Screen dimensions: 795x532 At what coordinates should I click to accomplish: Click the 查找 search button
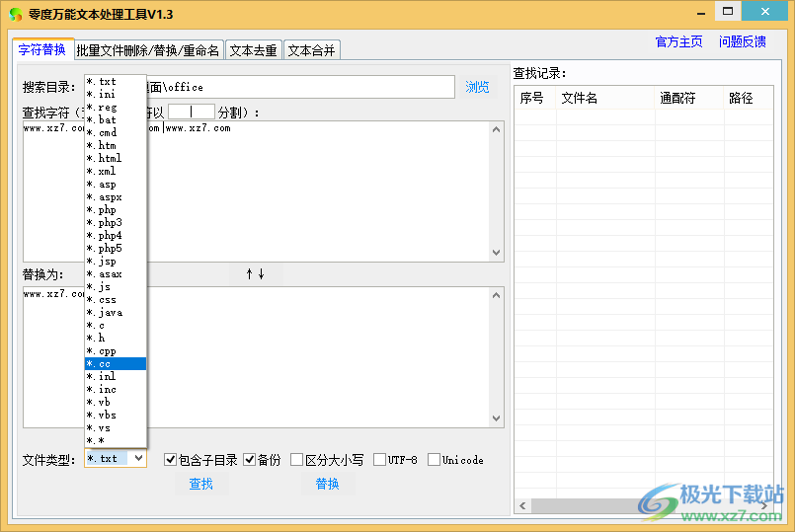click(x=200, y=484)
